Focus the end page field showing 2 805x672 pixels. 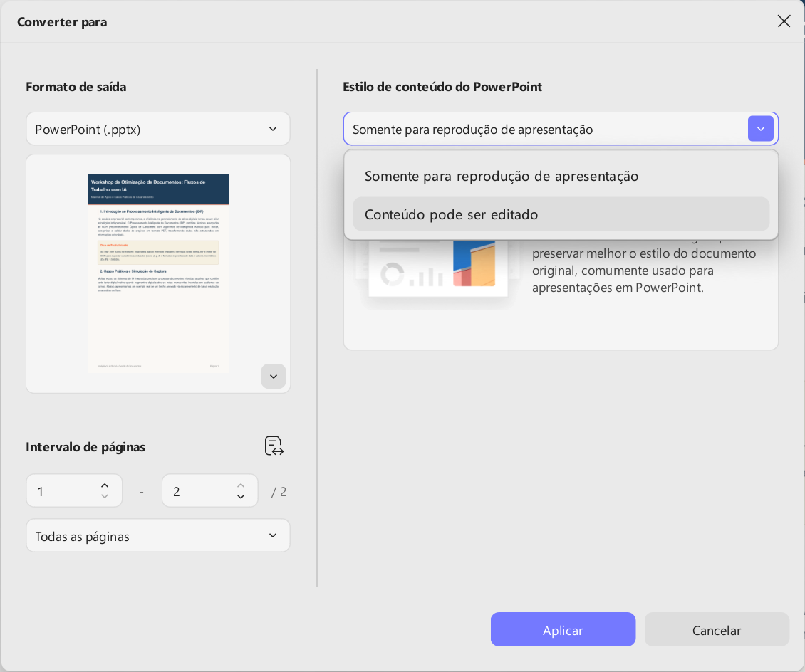[209, 491]
